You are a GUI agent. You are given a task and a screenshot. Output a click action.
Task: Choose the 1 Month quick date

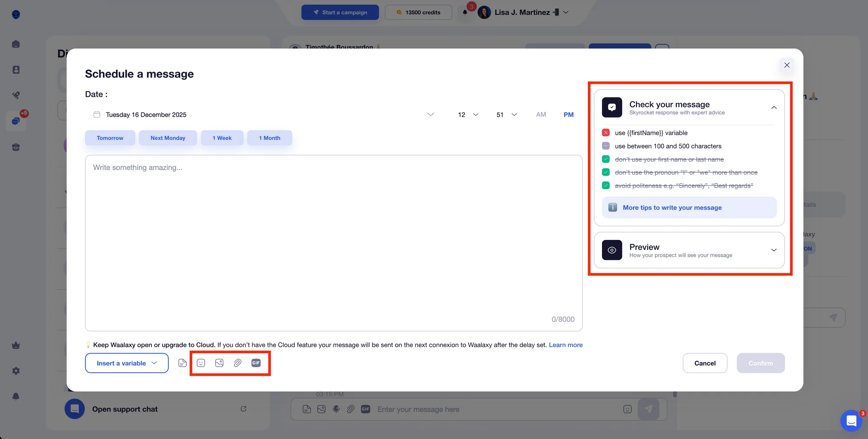[x=270, y=138]
